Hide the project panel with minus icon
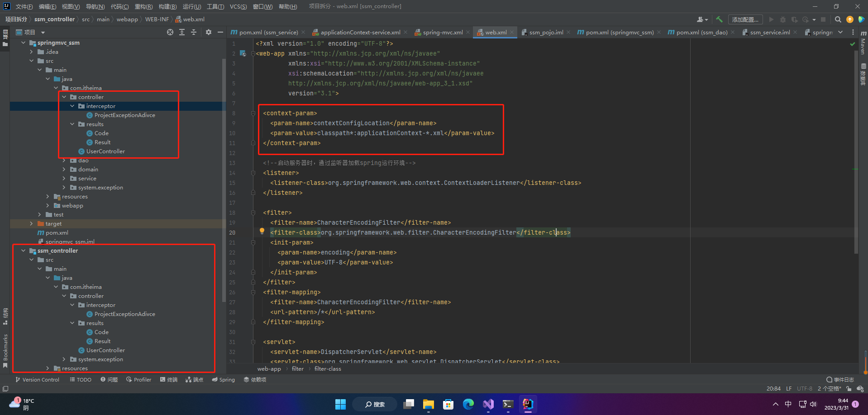This screenshot has height=415, width=868. click(x=220, y=32)
